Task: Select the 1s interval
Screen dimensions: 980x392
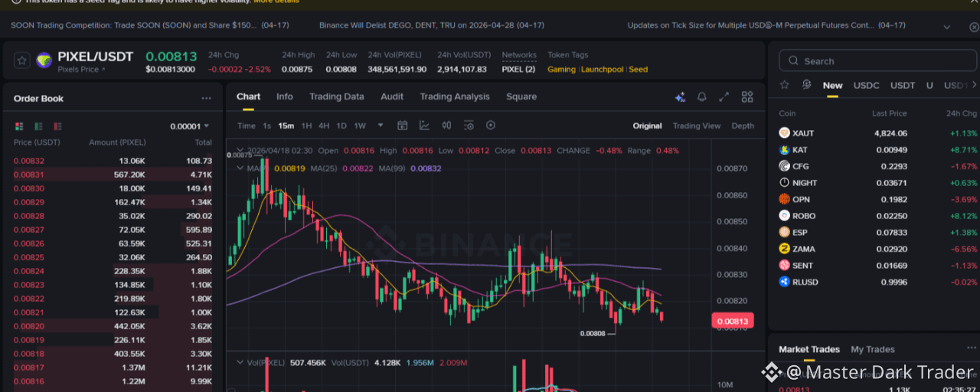Action: click(x=266, y=126)
